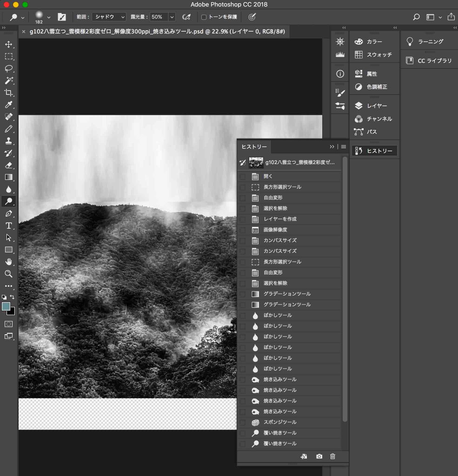Create new snapshot with camera icon
The image size is (458, 476).
(x=319, y=456)
